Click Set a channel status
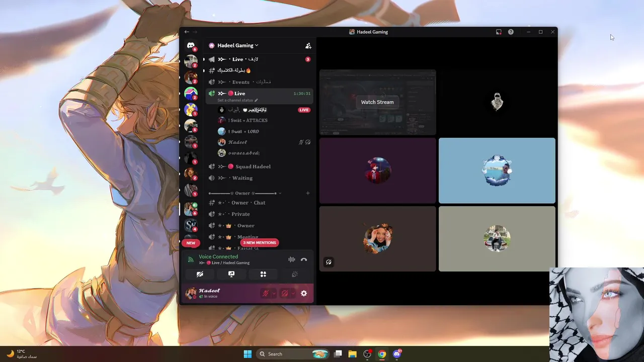This screenshot has height=362, width=644. click(237, 100)
